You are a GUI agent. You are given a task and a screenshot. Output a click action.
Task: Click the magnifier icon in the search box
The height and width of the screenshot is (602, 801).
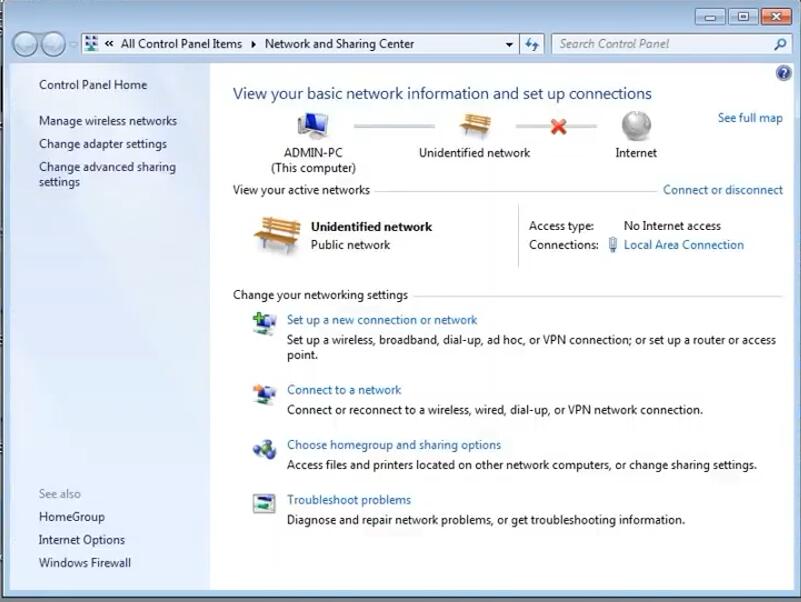click(780, 44)
